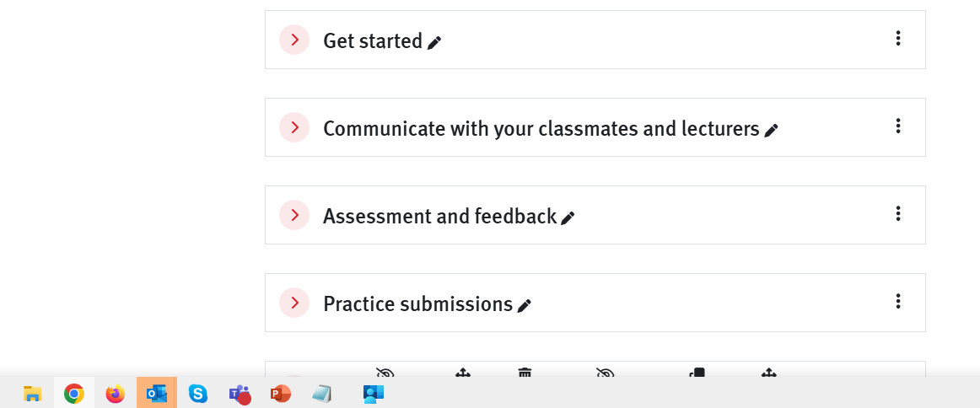The image size is (980, 408).
Task: Open Microsoft Teams from the taskbar
Action: point(239,393)
